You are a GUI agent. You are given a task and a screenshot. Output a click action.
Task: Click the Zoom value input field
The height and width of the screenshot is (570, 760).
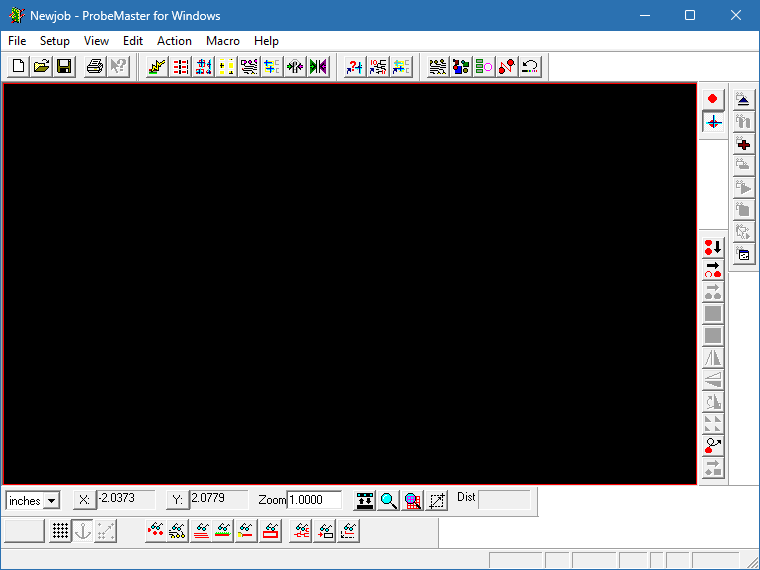pos(314,500)
